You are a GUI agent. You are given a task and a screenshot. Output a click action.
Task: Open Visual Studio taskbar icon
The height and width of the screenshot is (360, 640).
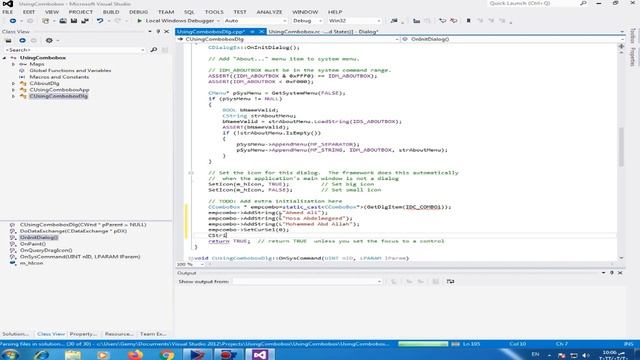[x=260, y=355]
